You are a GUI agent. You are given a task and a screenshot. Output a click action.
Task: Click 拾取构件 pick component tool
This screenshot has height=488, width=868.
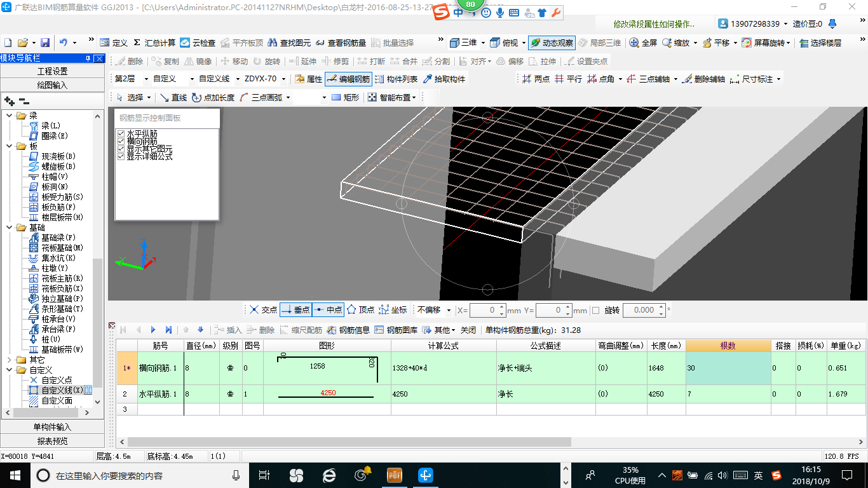click(x=444, y=79)
